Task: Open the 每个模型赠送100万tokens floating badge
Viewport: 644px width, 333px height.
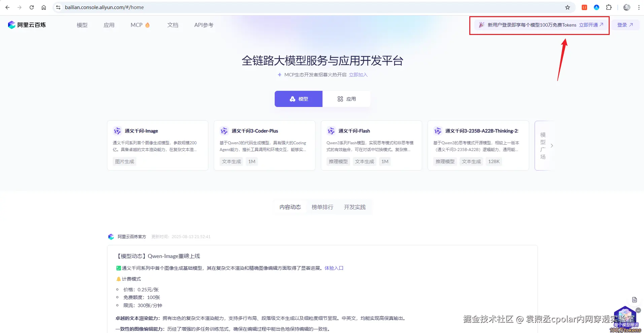Action: click(x=625, y=320)
